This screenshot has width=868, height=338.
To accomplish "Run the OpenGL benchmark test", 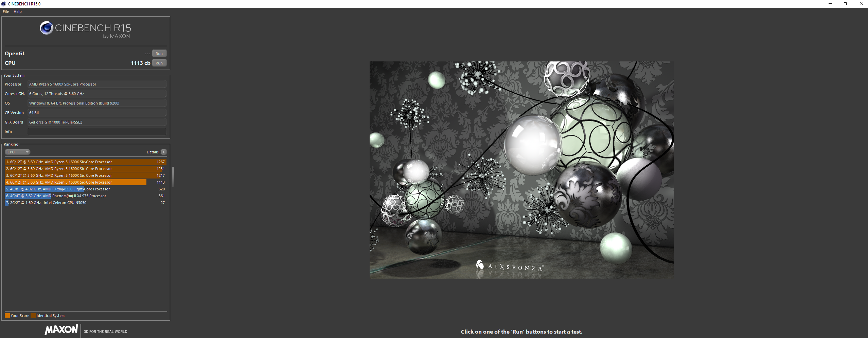I will click(x=159, y=54).
